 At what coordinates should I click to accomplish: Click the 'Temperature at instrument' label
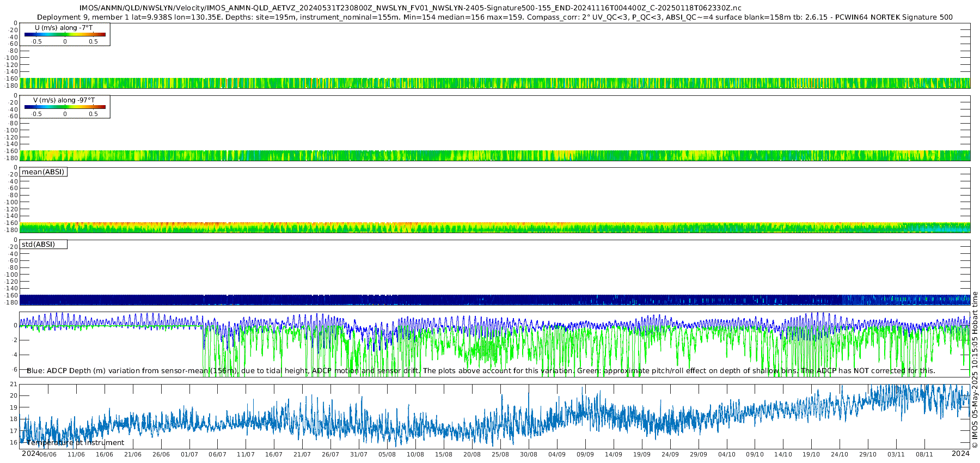(75, 443)
